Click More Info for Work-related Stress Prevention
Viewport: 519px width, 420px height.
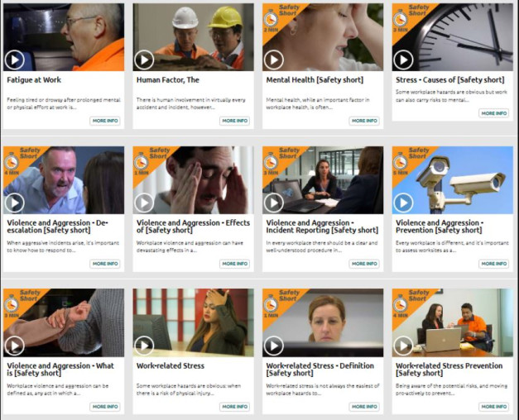click(494, 407)
